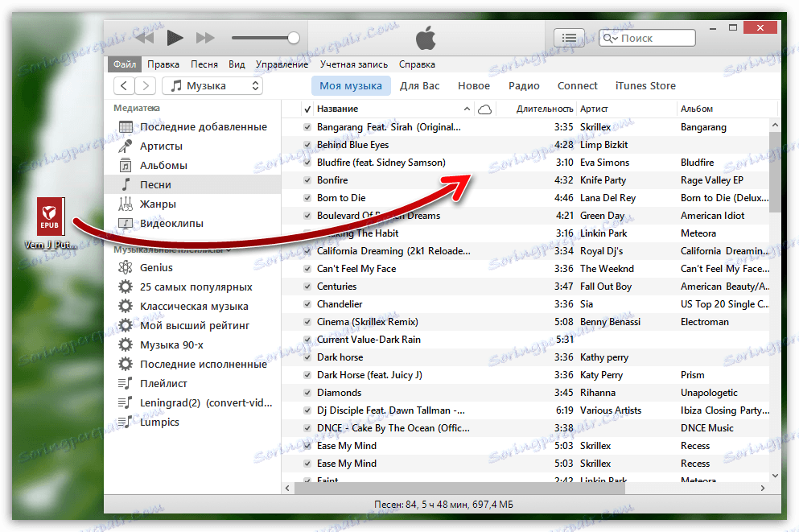
Task: Click the rewind previous track button
Action: coord(144,38)
